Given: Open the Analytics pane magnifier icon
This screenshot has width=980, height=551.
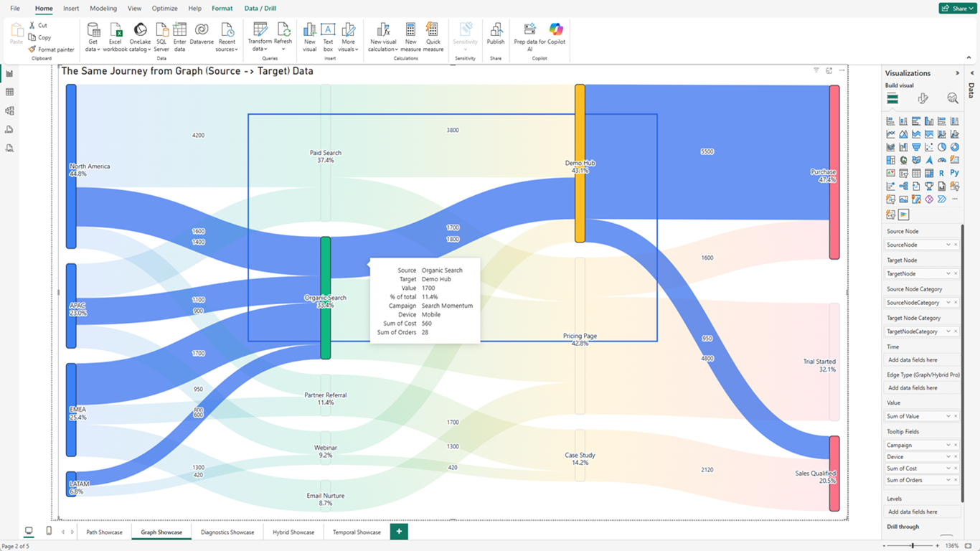Looking at the screenshot, I should point(953,98).
